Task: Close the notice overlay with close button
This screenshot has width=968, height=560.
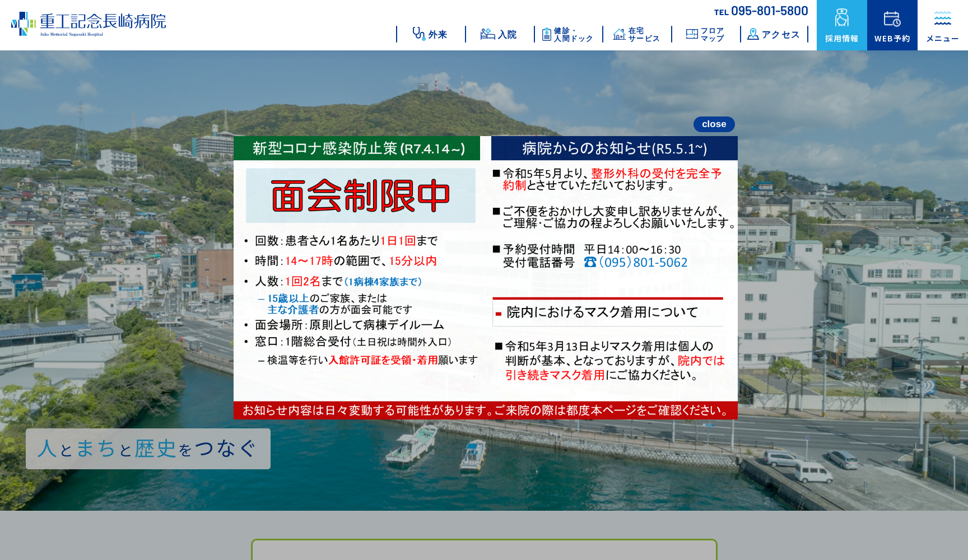Action: click(x=714, y=124)
